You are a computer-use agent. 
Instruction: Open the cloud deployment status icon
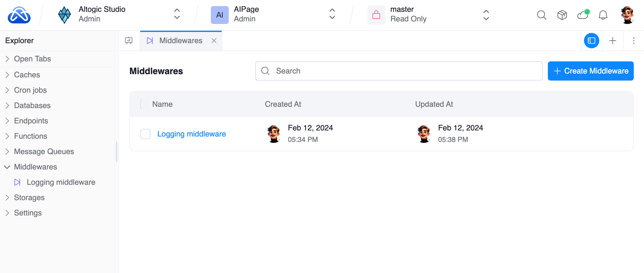583,15
